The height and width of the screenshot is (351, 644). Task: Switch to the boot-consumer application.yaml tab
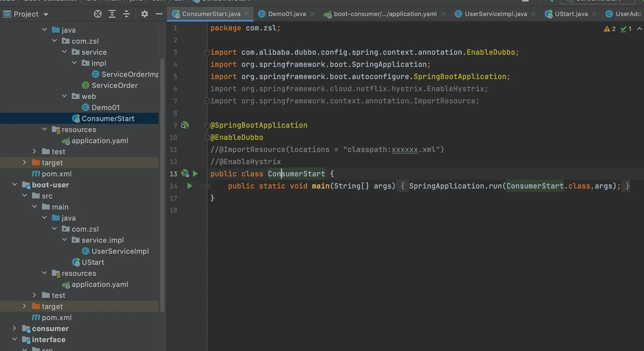(x=385, y=14)
